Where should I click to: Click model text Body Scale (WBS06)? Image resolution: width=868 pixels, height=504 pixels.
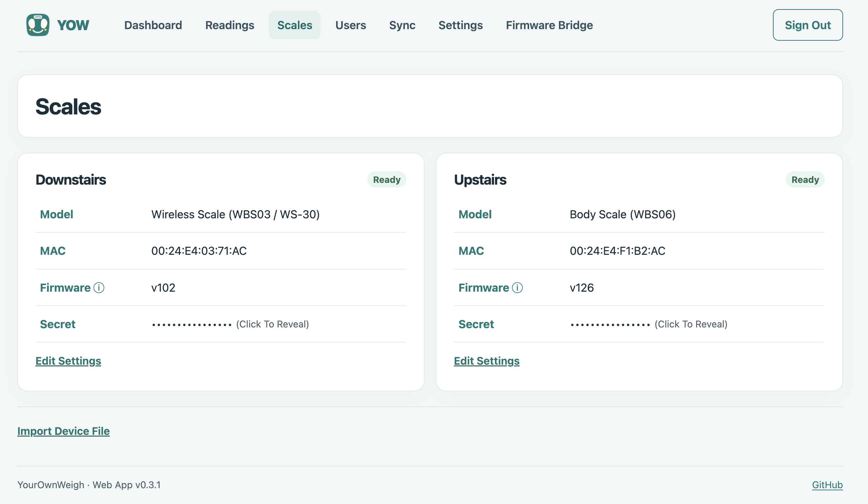[x=623, y=214]
